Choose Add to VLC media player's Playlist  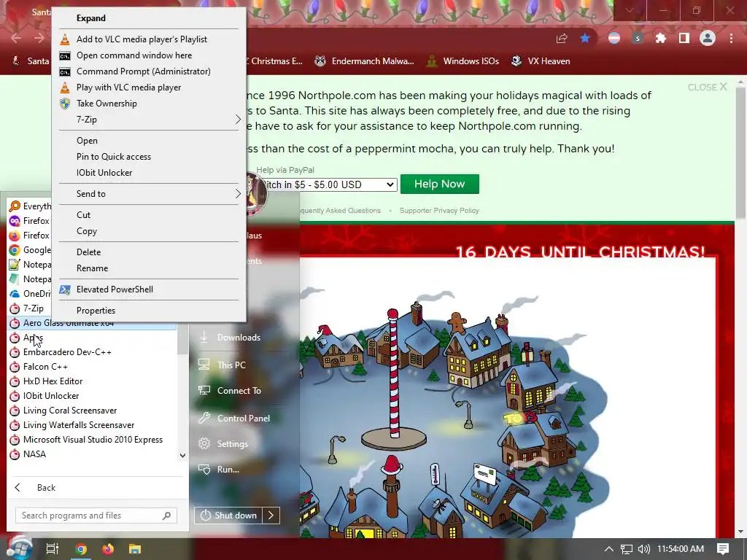coord(142,39)
